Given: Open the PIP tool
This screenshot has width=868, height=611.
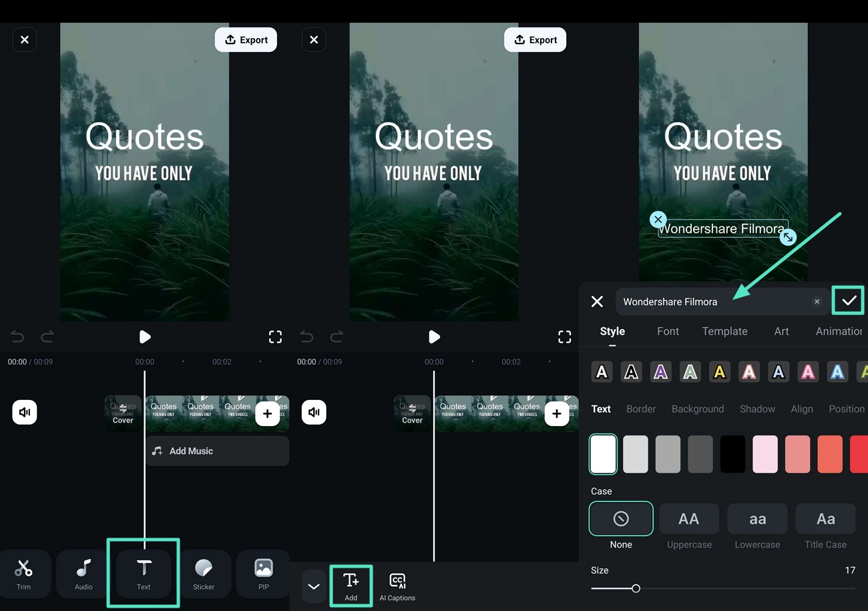Looking at the screenshot, I should 264,573.
